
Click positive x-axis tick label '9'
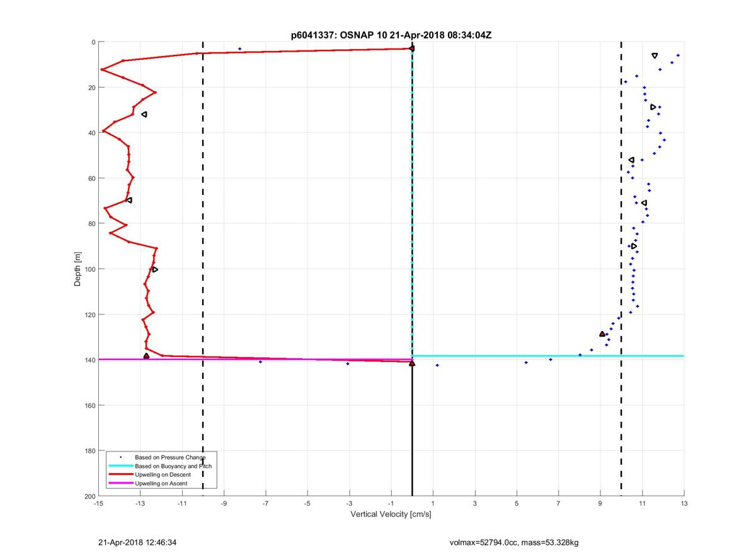tap(600, 504)
